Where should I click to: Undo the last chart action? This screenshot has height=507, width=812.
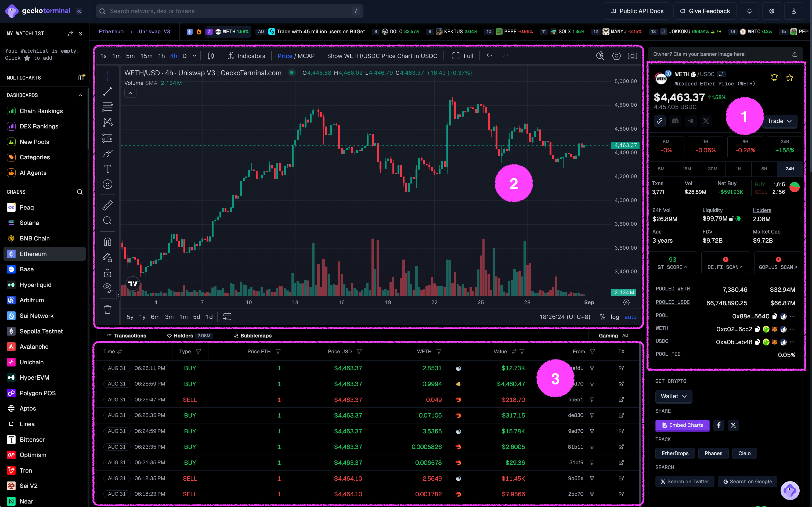[x=490, y=56]
